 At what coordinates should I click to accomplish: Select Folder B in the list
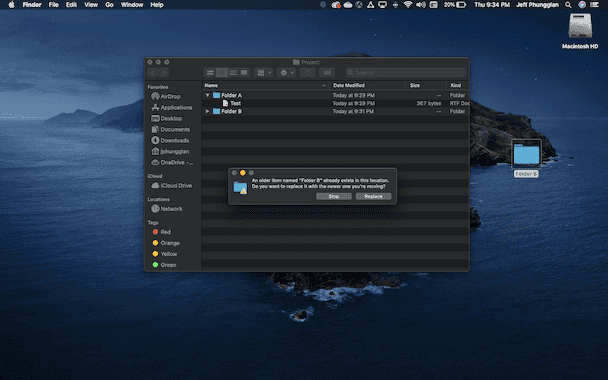(x=336, y=111)
